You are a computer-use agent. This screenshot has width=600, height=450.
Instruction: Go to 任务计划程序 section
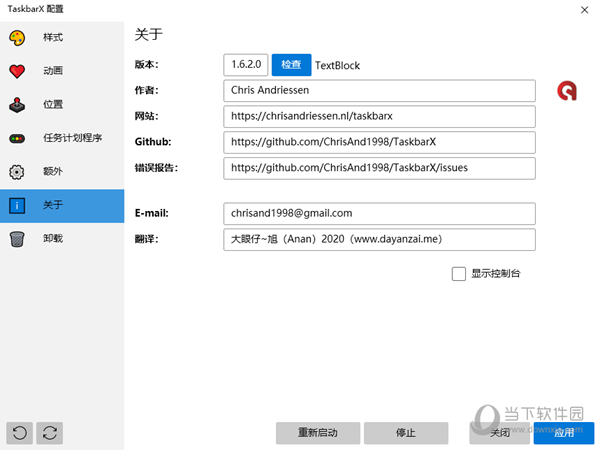62,139
